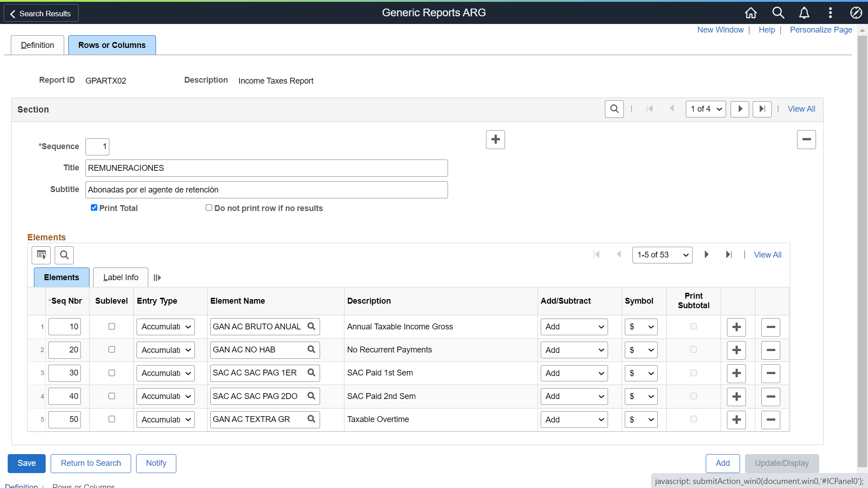Open the Label Info tab
This screenshot has height=488, width=868.
tap(120, 277)
